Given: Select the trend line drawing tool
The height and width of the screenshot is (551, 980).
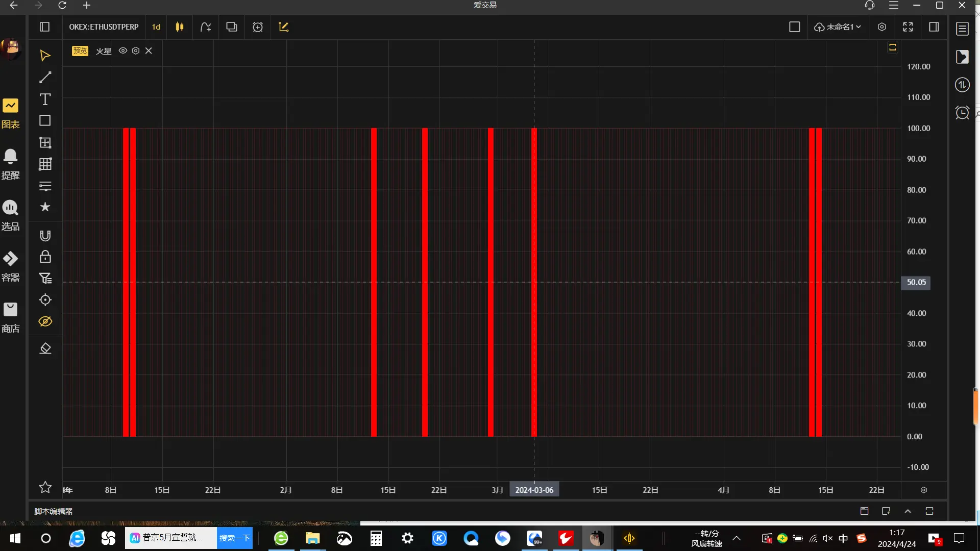Looking at the screenshot, I should tap(45, 78).
